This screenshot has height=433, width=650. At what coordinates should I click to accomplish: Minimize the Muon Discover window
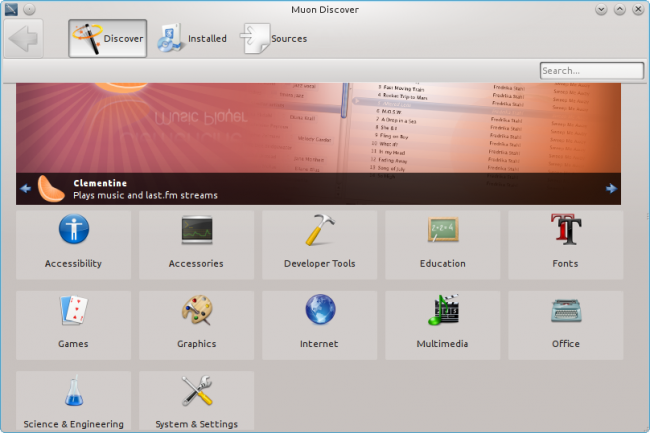601,9
